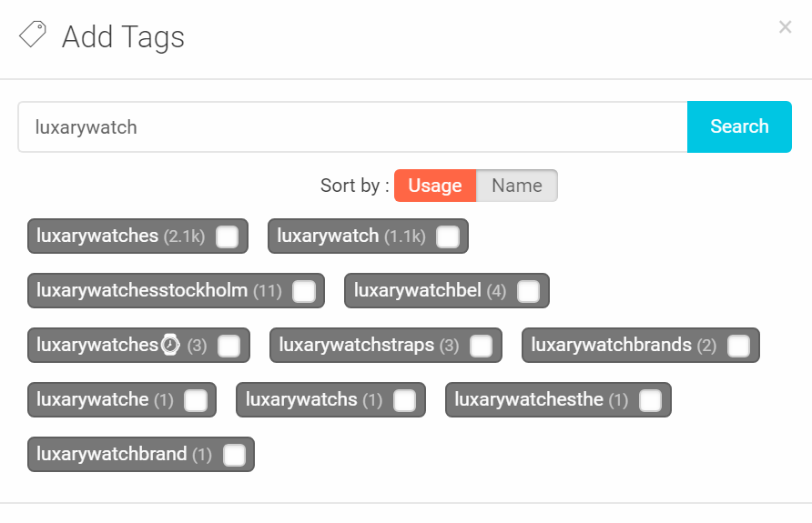Tick the luxarywatchbrand (1) checkbox

[233, 455]
